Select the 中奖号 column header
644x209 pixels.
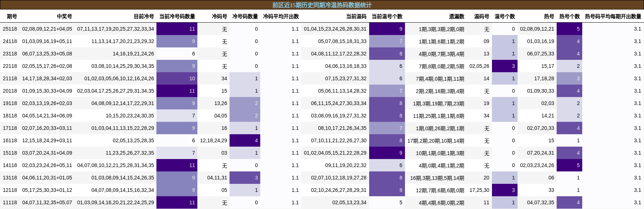(x=64, y=16)
